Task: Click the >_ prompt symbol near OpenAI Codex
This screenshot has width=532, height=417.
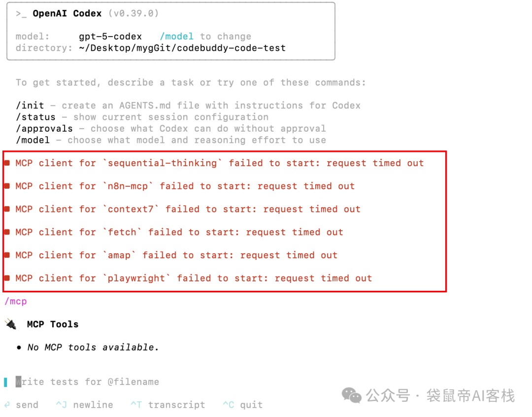Action: click(x=21, y=14)
